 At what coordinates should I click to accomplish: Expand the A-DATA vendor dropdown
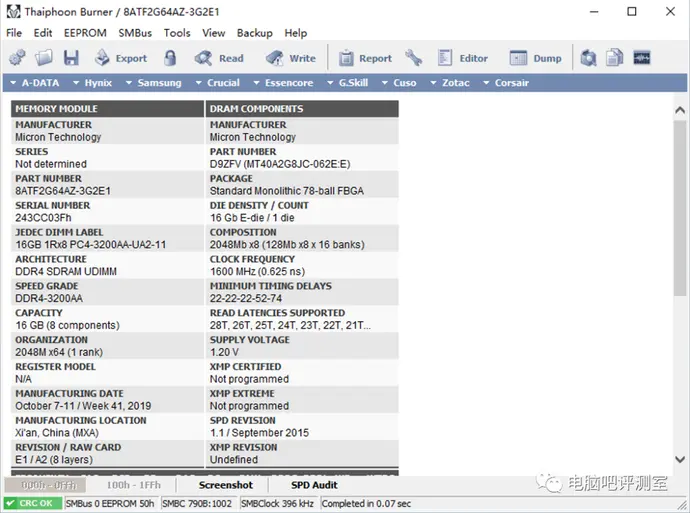(x=38, y=83)
